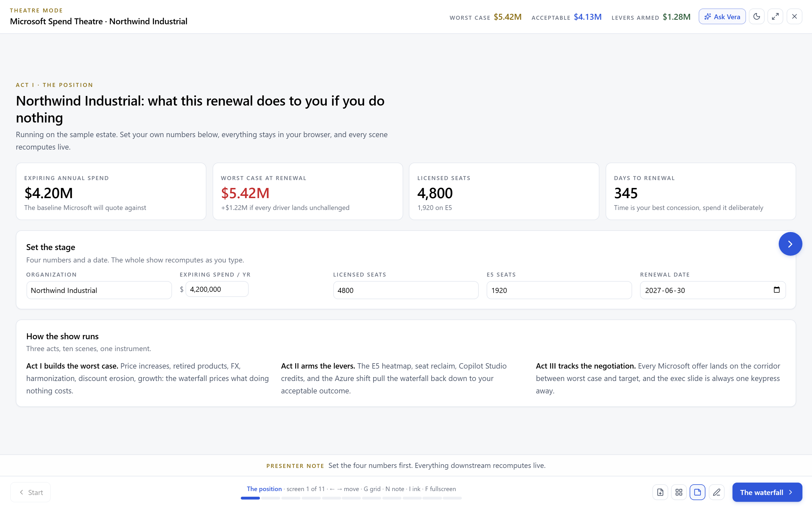Go back with the Start button
Viewport: 812px width, 508px height.
click(x=30, y=492)
